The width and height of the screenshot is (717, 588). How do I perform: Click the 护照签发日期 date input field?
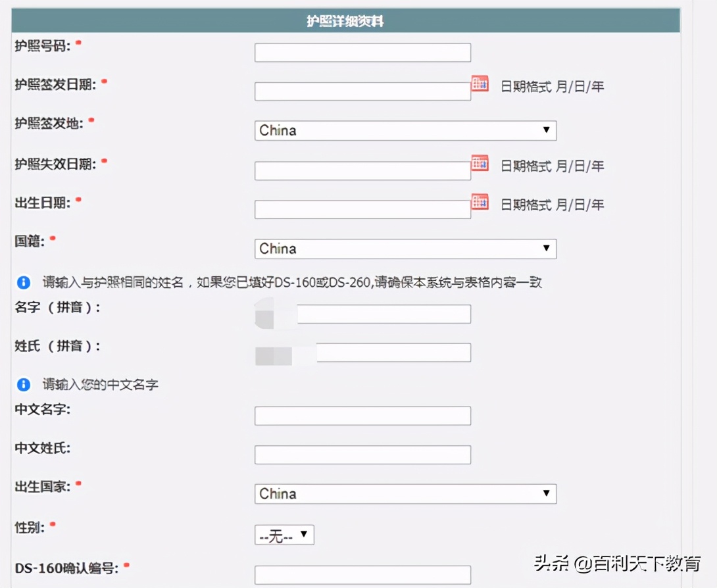pos(362,92)
